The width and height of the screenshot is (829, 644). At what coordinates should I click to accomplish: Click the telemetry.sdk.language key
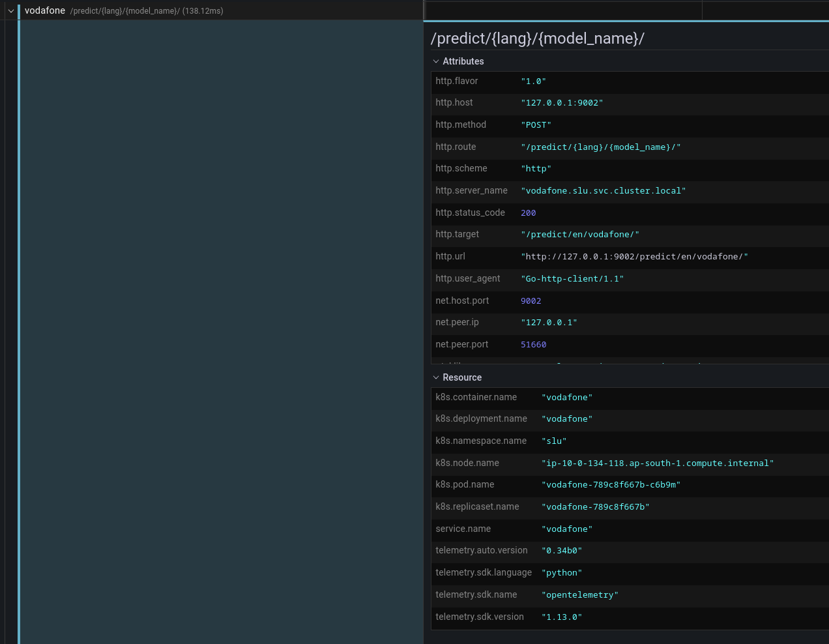tap(484, 572)
